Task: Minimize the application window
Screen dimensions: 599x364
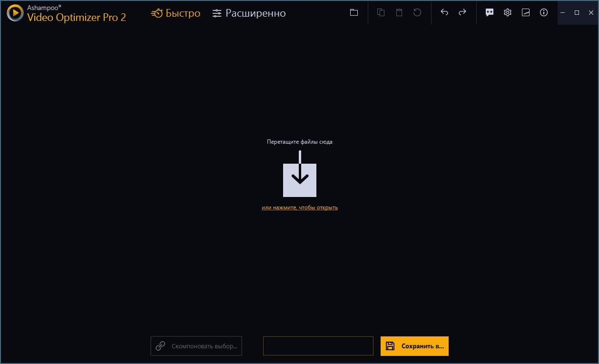Action: (563, 13)
